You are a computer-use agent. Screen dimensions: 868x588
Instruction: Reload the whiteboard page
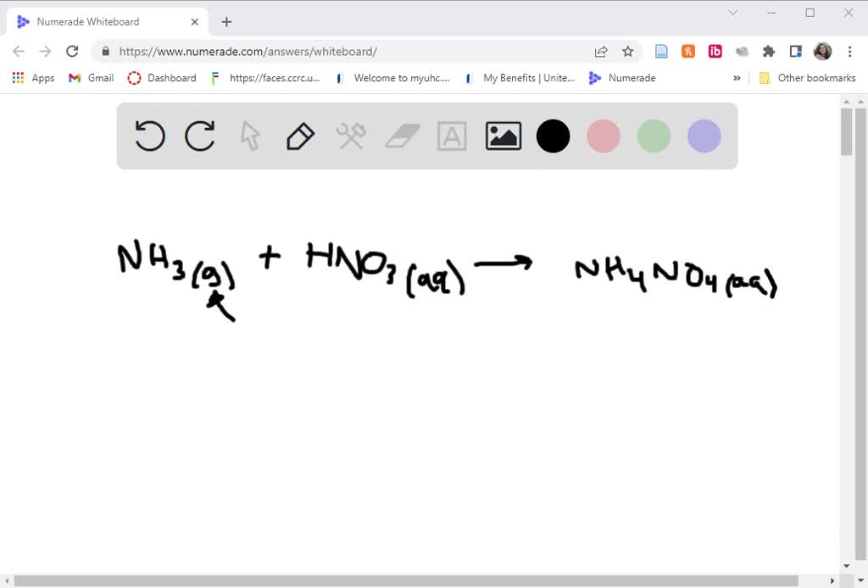pyautogui.click(x=72, y=51)
